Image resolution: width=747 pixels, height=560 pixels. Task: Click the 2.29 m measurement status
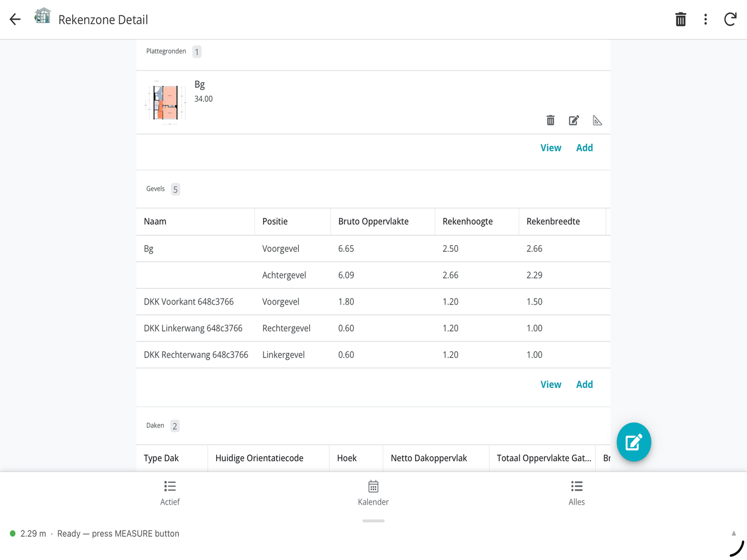click(x=33, y=534)
